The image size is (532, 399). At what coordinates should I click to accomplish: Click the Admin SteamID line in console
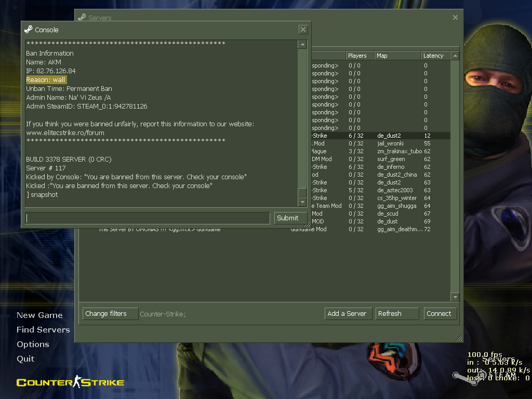pos(87,106)
